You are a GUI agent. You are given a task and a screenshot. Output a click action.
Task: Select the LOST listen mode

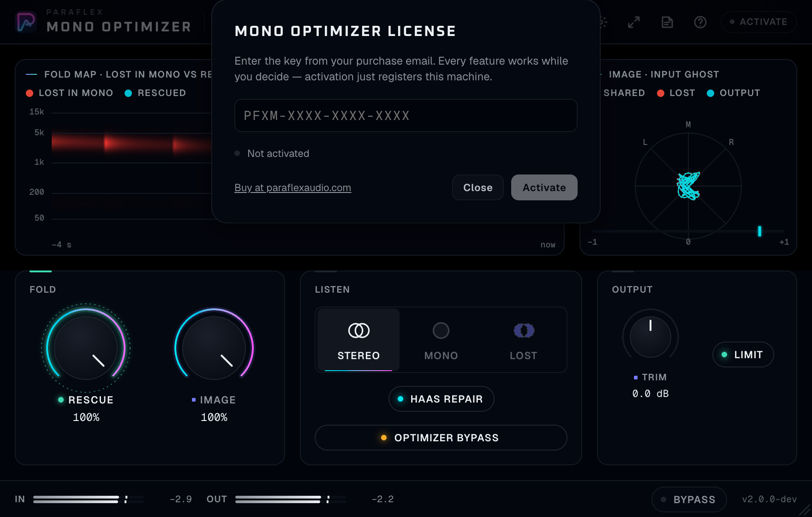tap(524, 340)
